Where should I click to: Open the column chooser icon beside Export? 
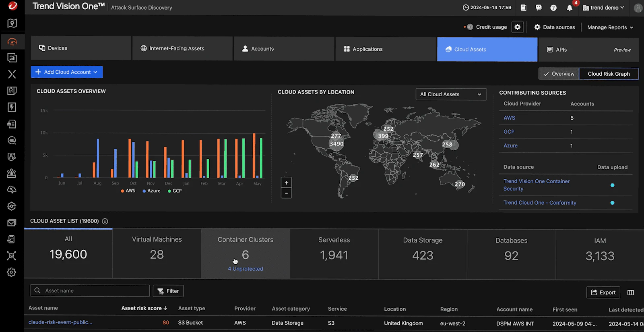[631, 293]
